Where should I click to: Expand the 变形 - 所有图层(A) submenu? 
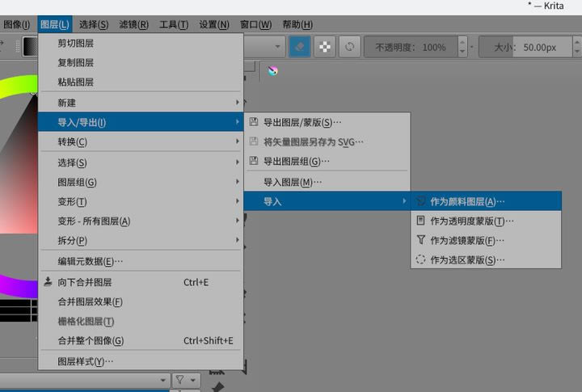[141, 221]
